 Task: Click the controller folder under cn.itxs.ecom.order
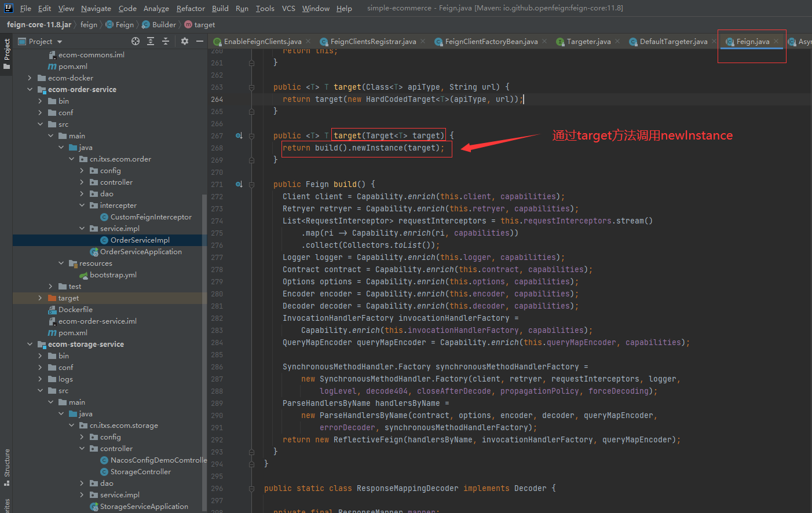(116, 182)
